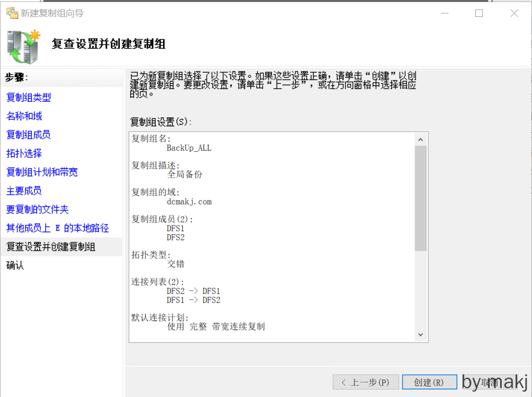Open the 复制组计划和带宽 step
532x397 pixels.
pyautogui.click(x=42, y=172)
